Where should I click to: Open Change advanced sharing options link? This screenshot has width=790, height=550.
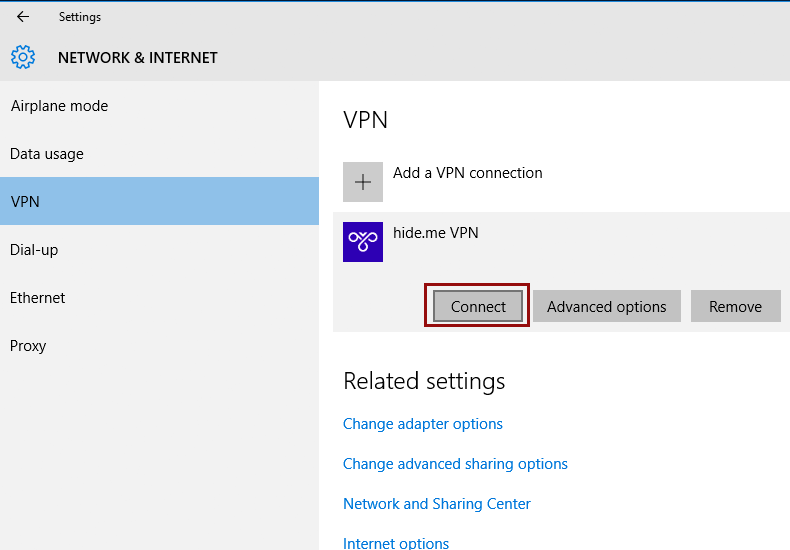455,464
